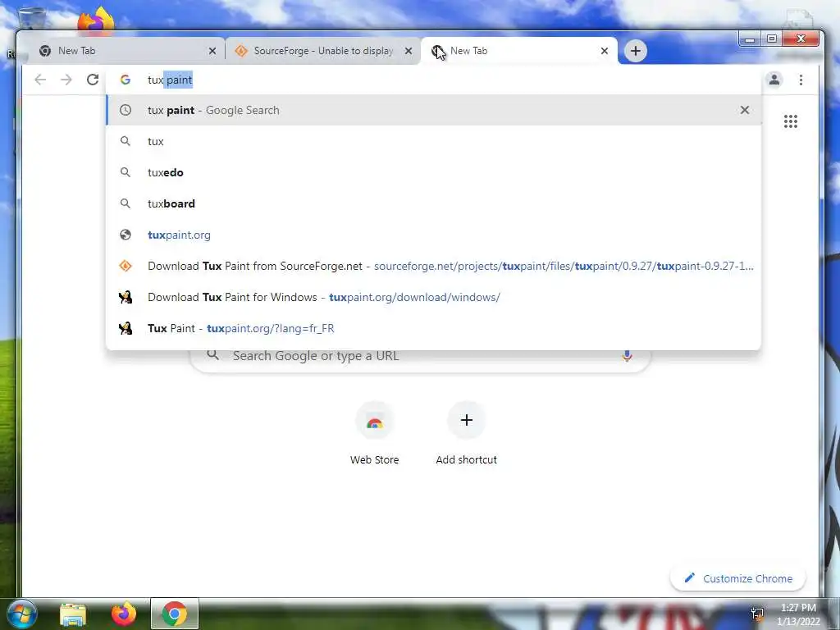Close the active New Tab
The height and width of the screenshot is (630, 840).
(x=605, y=51)
